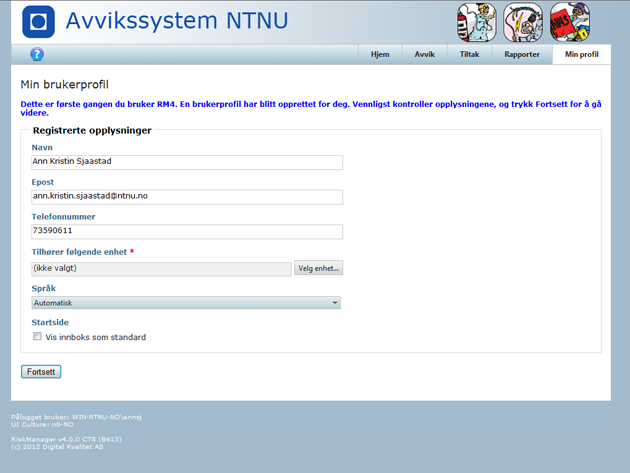Click the Avvikssystem NTNU title

[x=177, y=21]
